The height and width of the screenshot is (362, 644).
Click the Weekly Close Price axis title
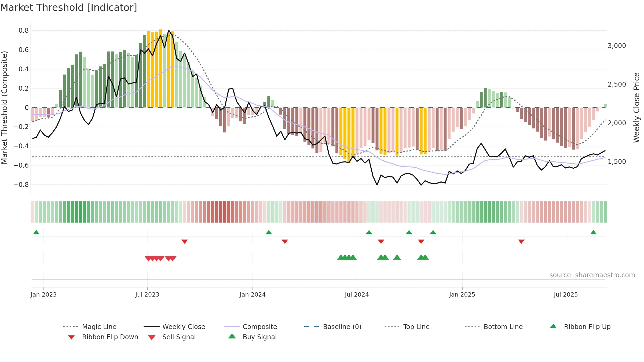[636, 107]
